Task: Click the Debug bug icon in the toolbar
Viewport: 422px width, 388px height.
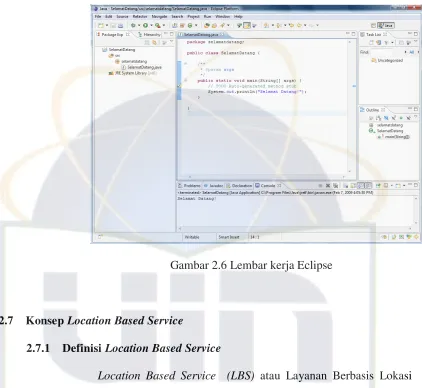Action: 133,25
